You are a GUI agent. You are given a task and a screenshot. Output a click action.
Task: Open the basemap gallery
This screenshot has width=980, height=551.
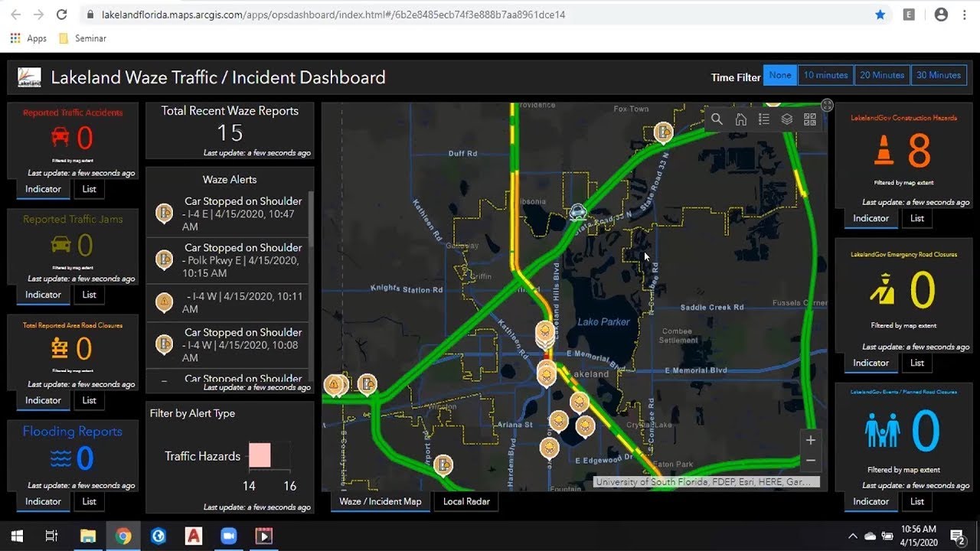[x=809, y=119]
